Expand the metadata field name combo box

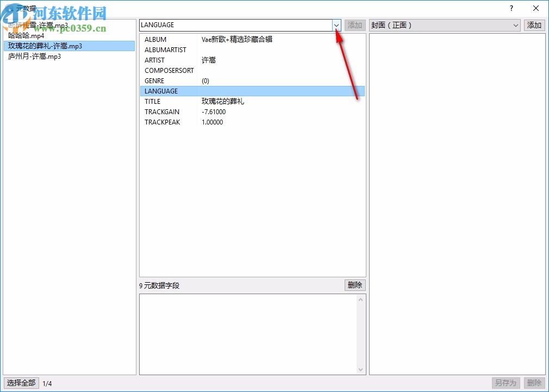click(x=336, y=25)
